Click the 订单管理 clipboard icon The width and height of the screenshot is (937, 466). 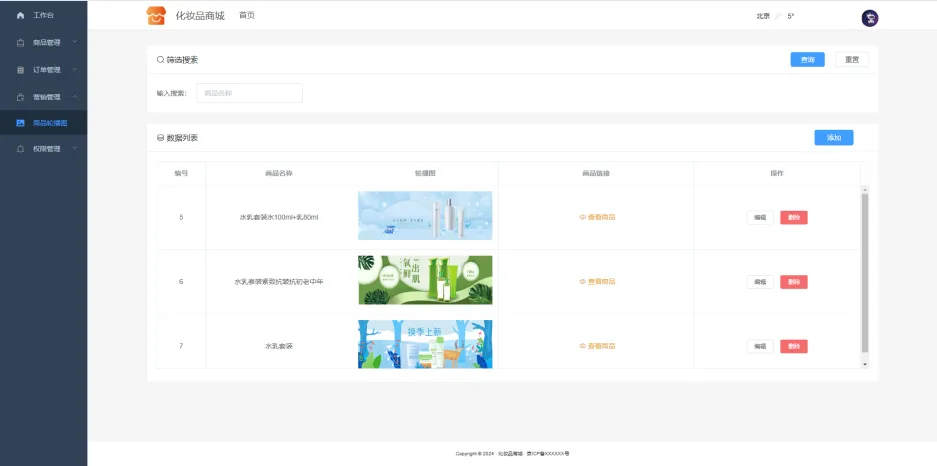[x=20, y=70]
